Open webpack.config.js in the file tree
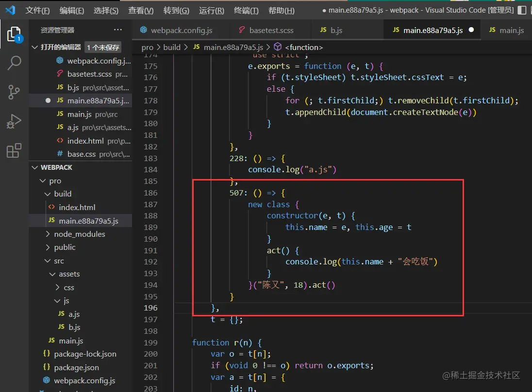Image resolution: width=532 pixels, height=392 pixels. point(81,381)
